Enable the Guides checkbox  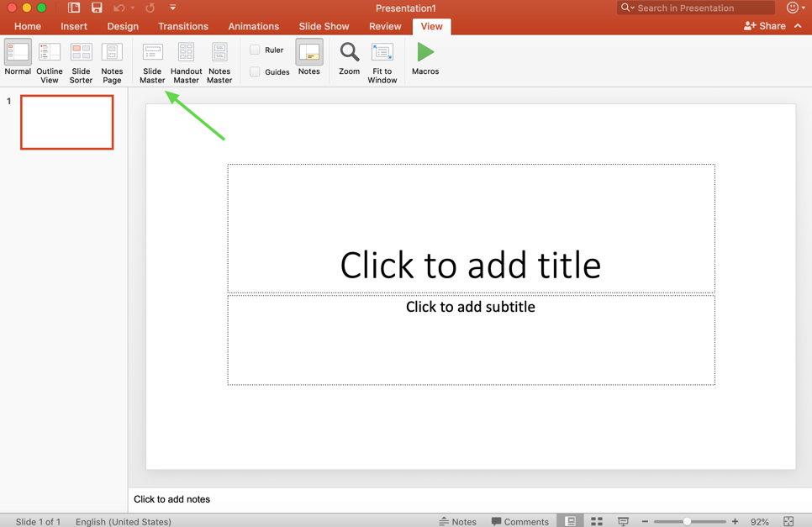pyautogui.click(x=255, y=72)
